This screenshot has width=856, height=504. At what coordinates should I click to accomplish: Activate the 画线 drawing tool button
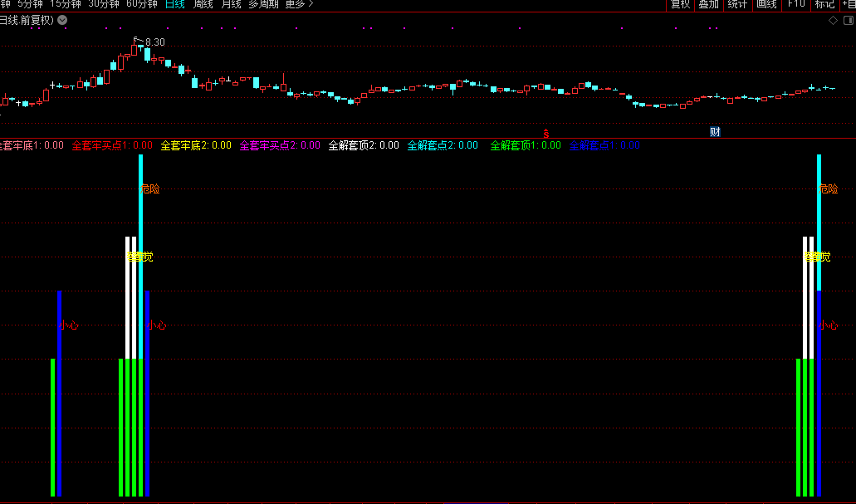[x=766, y=4]
